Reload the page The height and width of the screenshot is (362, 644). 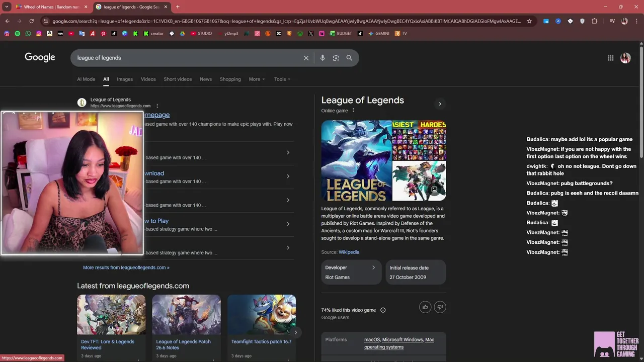pyautogui.click(x=31, y=21)
